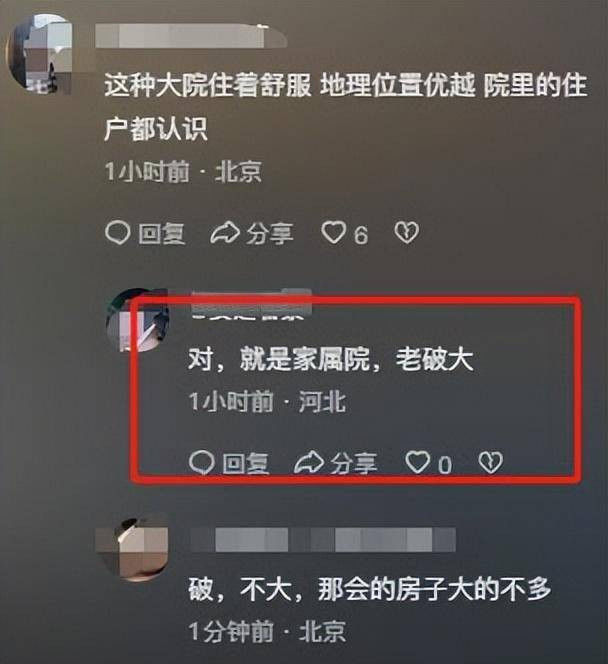This screenshot has width=608, height=664.
Task: Click reply bubble icon on Beijing comment
Action: (117, 233)
